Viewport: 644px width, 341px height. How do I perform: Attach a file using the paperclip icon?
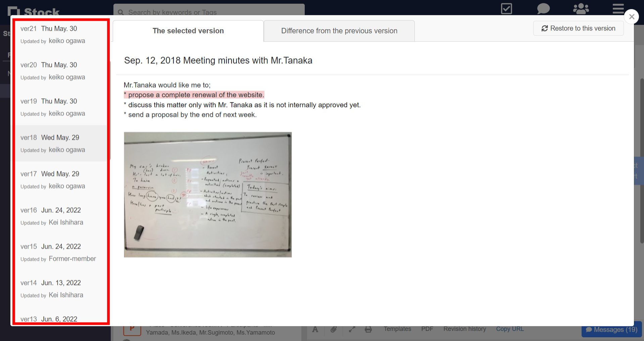coord(334,330)
